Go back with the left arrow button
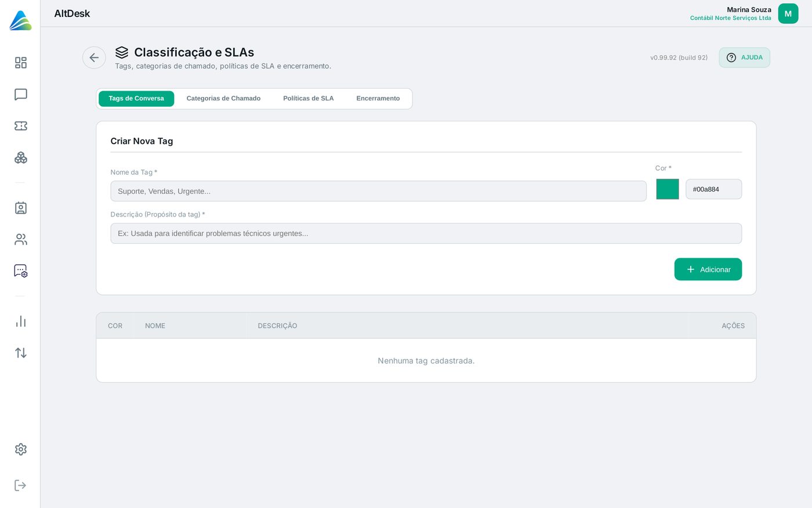Screen dimensions: 812x508 tap(94, 57)
